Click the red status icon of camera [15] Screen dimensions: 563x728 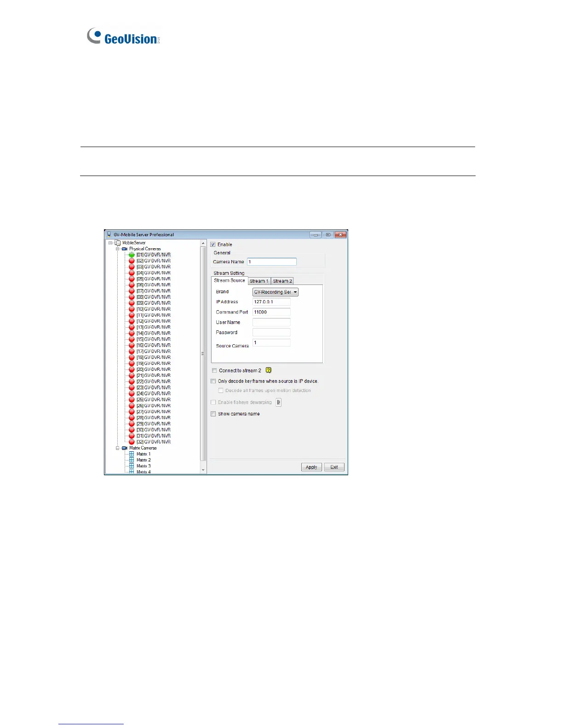click(x=132, y=339)
